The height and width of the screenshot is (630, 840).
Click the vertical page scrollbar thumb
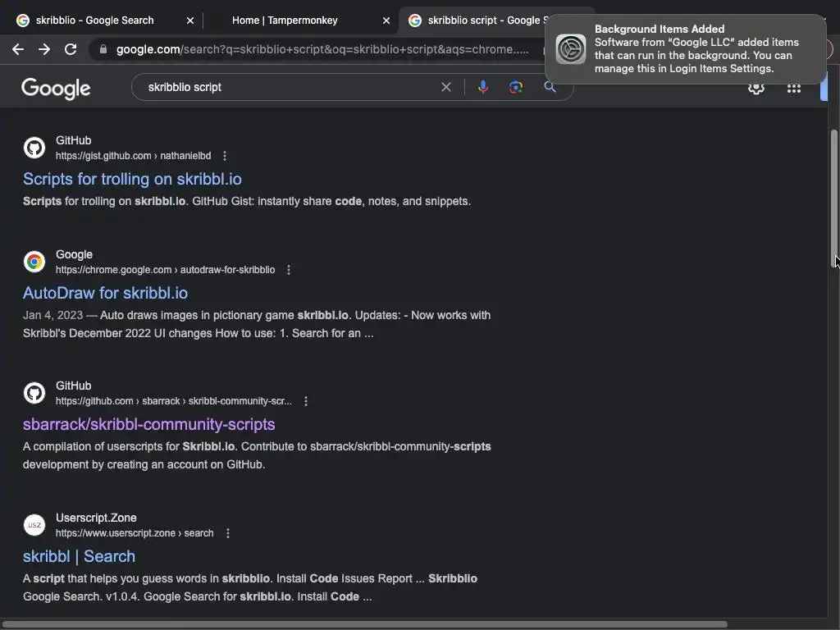pyautogui.click(x=834, y=199)
